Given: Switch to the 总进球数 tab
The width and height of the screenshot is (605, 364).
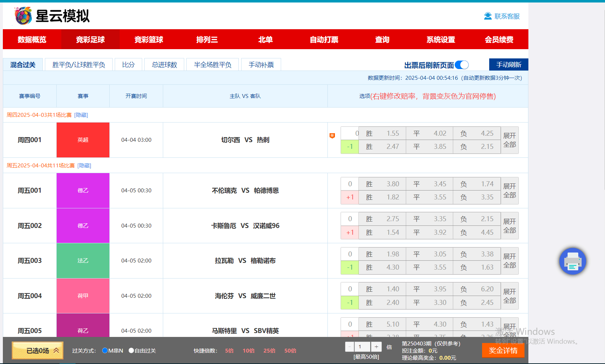Looking at the screenshot, I should click(164, 64).
